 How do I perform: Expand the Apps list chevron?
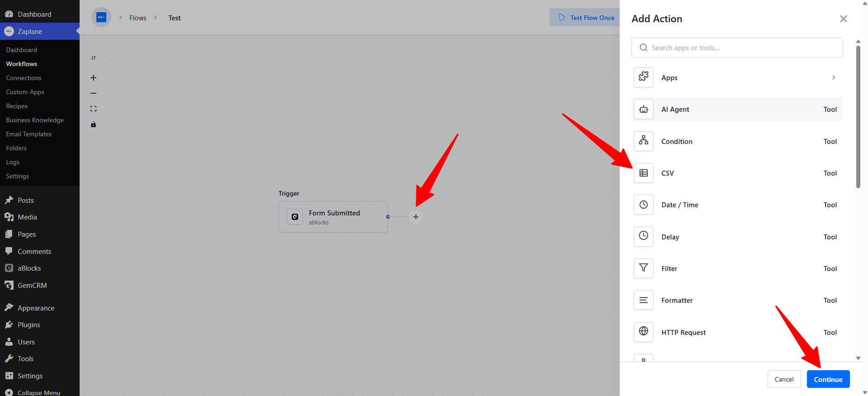tap(833, 77)
